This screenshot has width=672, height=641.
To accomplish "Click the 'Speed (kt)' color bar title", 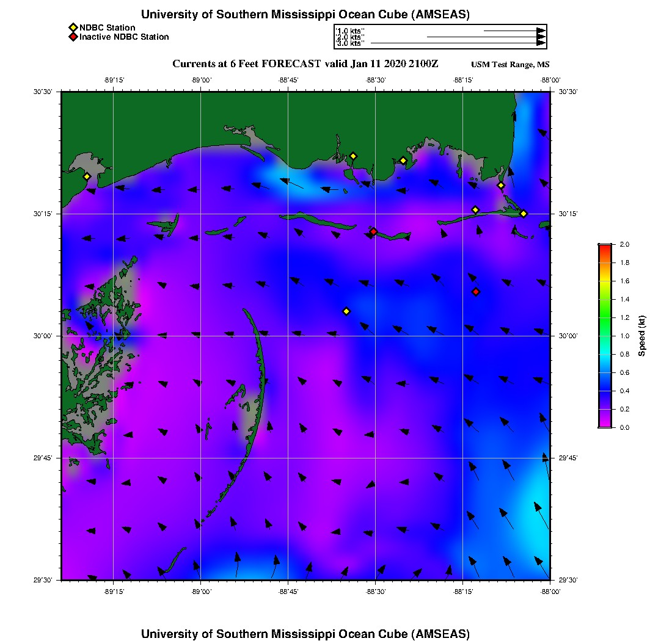I will pos(641,336).
